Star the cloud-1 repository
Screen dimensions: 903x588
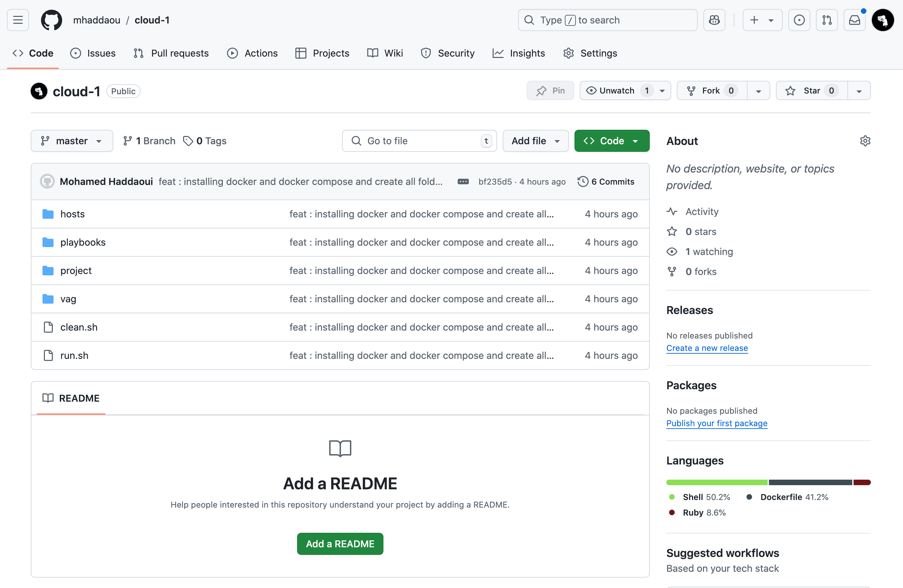(811, 91)
